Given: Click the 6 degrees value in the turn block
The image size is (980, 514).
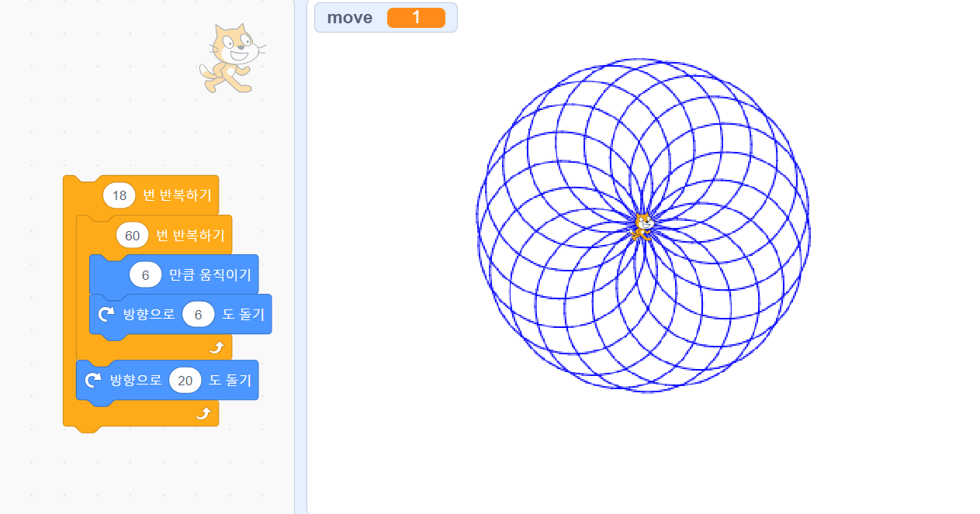Looking at the screenshot, I should (199, 314).
